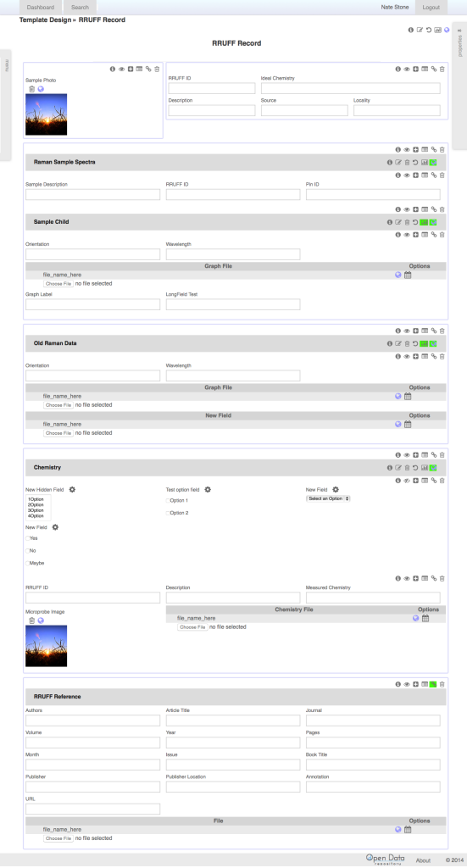This screenshot has width=467, height=868.
Task: Open the Nate Stone user menu
Action: pos(394,8)
